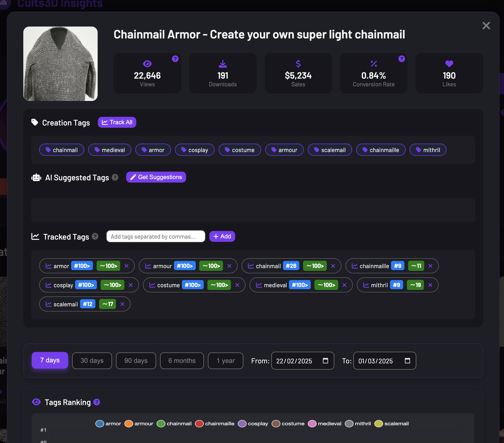Click the From date field 22/02/2025
The width and height of the screenshot is (504, 443).
[303, 361]
